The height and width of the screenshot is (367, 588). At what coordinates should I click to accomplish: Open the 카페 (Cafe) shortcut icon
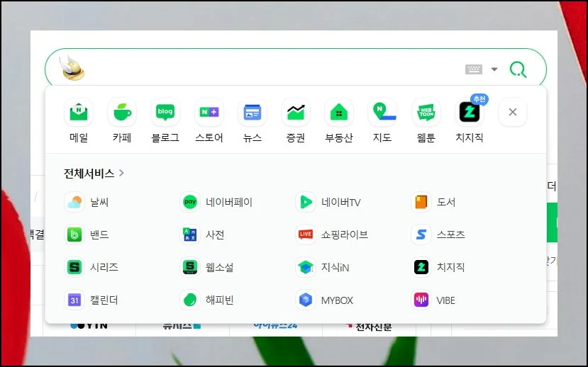pos(122,113)
